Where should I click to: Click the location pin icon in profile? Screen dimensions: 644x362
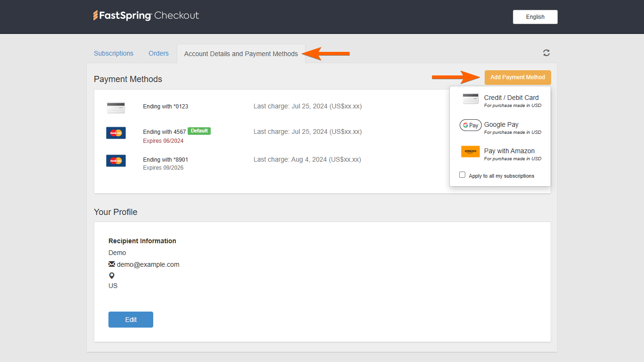[x=112, y=276]
